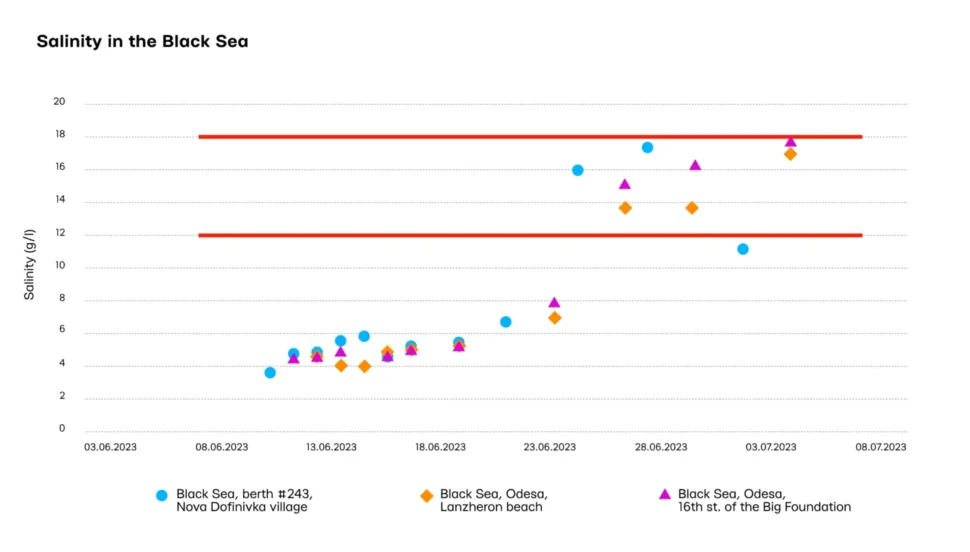
Task: Click the 'Salinity in the Black Sea' title
Action: pos(142,42)
